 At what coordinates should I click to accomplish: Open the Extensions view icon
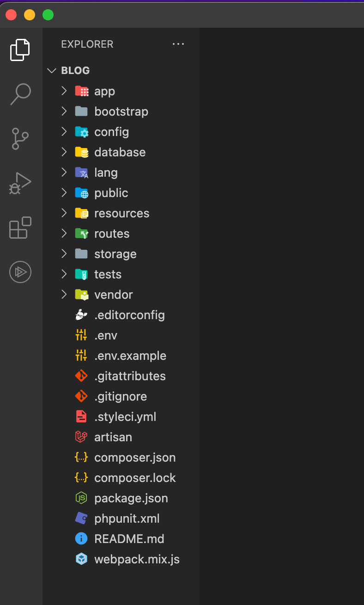point(20,228)
